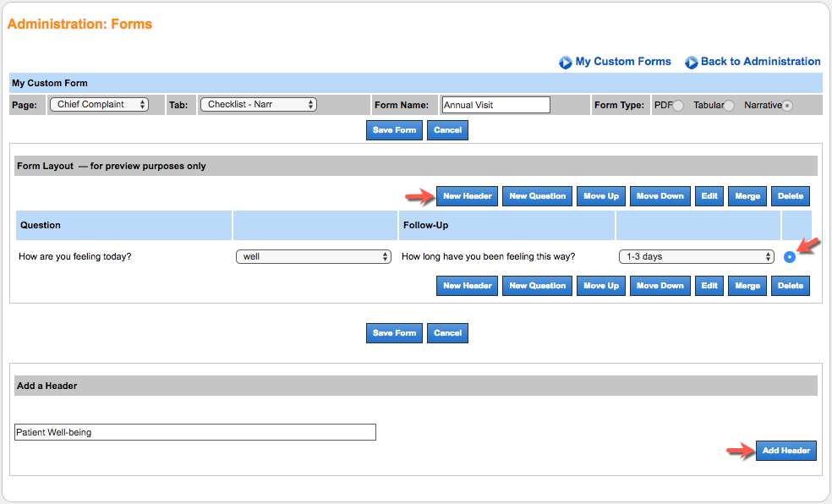Click the arrow icon beside Back to Administration
The height and width of the screenshot is (504, 832).
(692, 62)
